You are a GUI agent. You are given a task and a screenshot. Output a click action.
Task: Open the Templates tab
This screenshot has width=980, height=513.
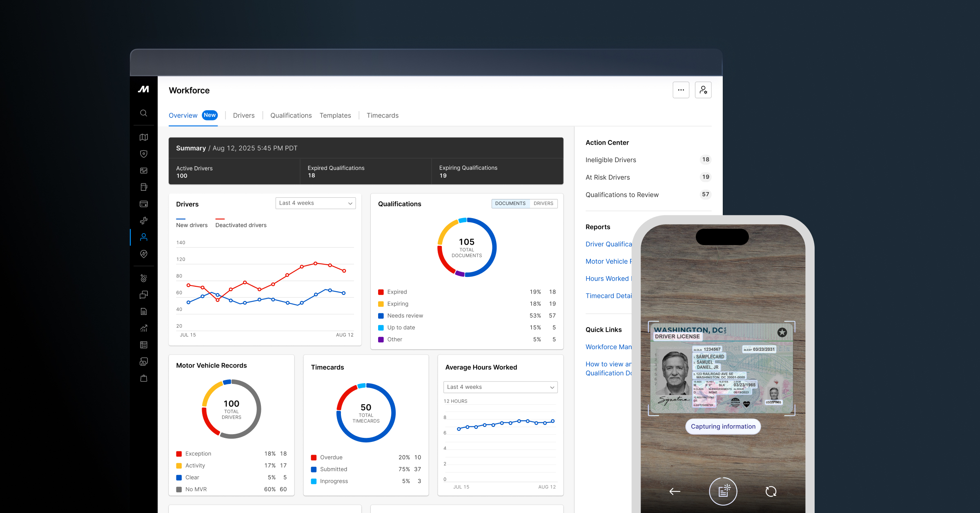pos(335,116)
